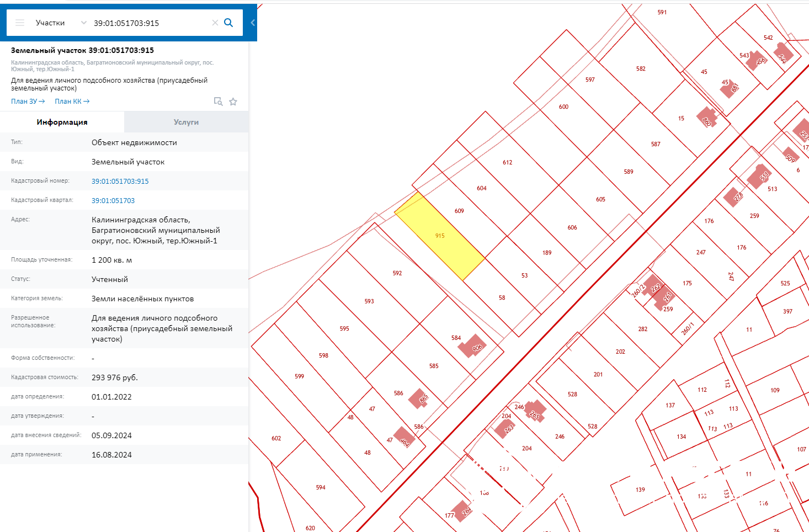This screenshot has height=532, width=809.
Task: Open cadastral quarter link 39:01:051703
Action: pyautogui.click(x=113, y=200)
